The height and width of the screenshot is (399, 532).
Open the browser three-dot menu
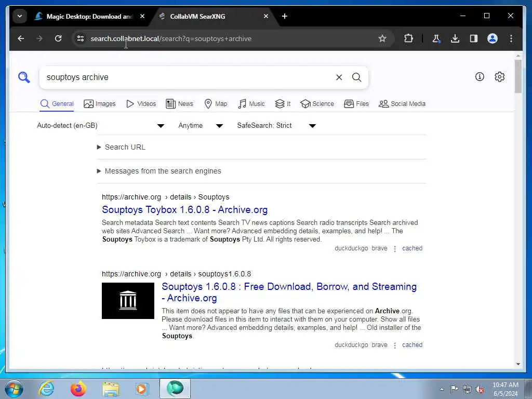511,38
